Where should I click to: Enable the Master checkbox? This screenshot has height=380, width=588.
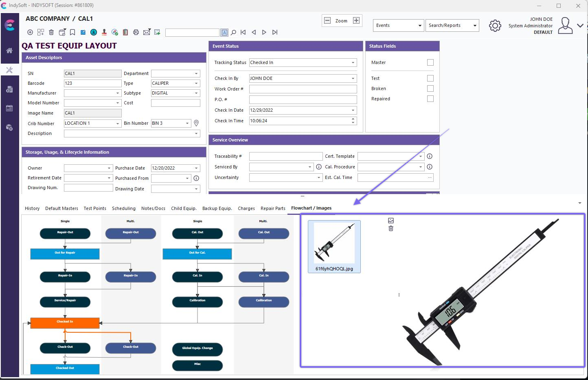click(x=430, y=62)
